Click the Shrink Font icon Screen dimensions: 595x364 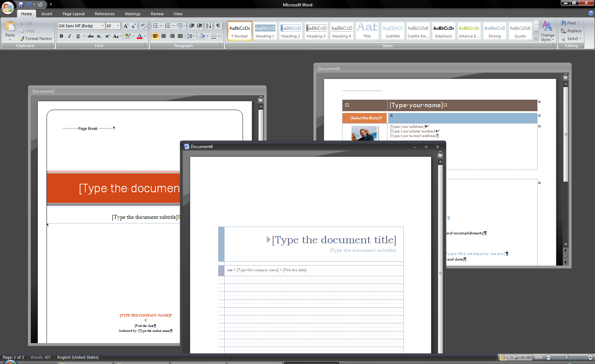[x=134, y=26]
